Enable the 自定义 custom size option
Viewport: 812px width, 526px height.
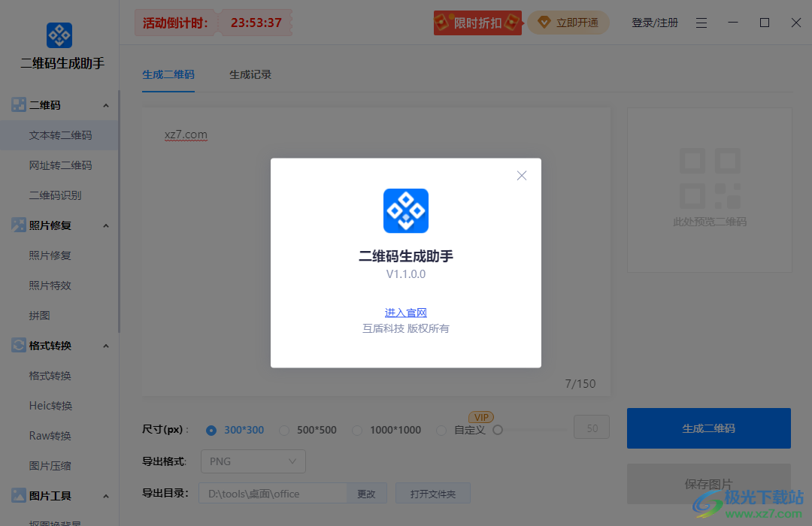pos(441,430)
